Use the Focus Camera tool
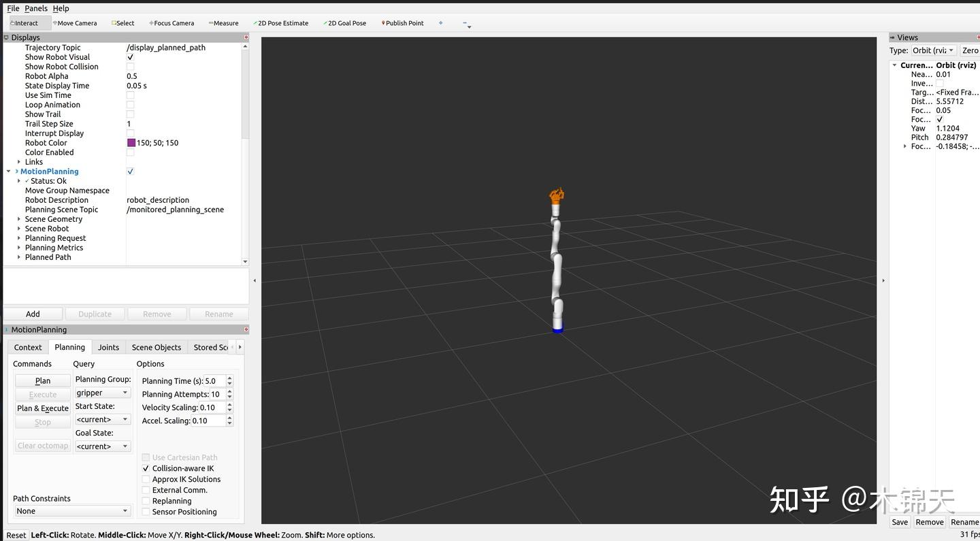This screenshot has width=980, height=541. pyautogui.click(x=171, y=22)
